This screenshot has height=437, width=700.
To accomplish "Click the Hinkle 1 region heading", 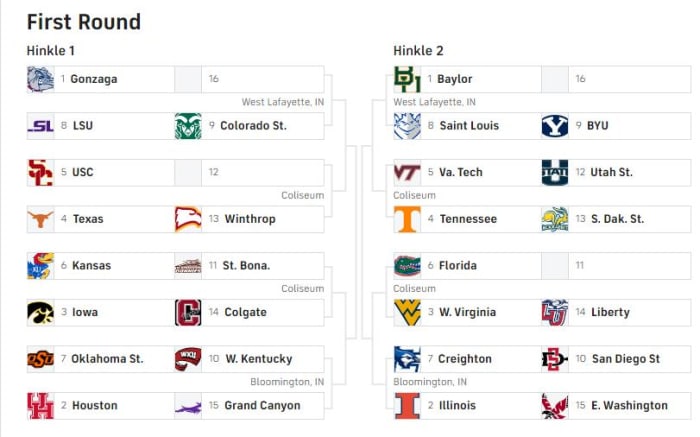I will (x=51, y=51).
